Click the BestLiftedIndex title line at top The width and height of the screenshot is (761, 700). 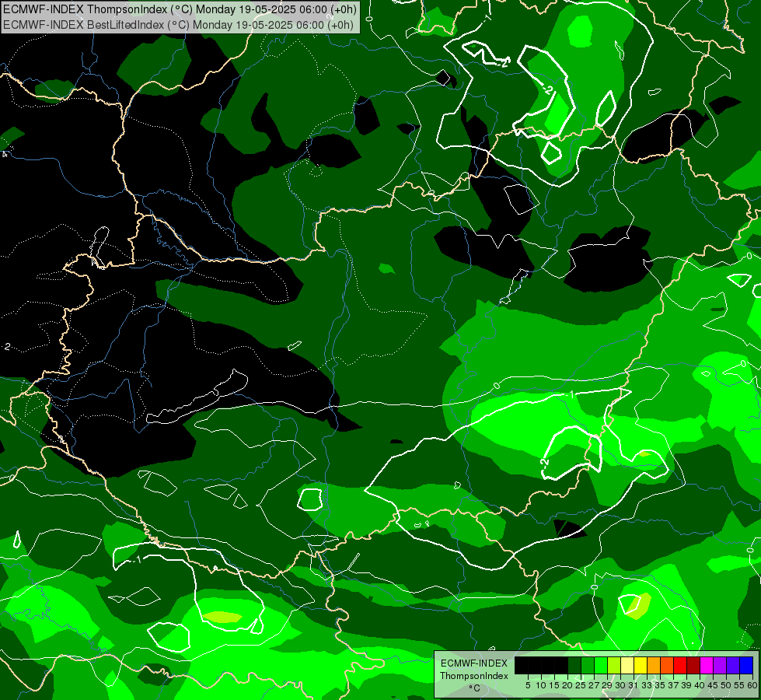pos(179,25)
